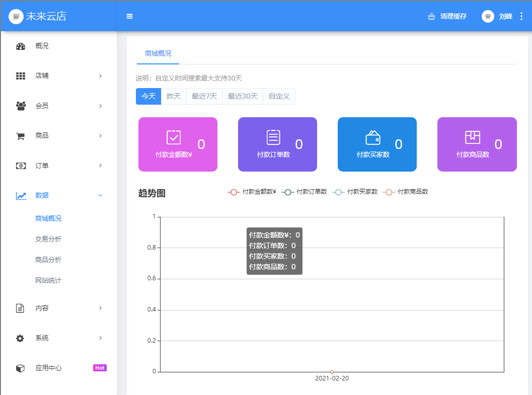This screenshot has height=395, width=532.
Task: Click the 会员 members group icon
Action: pyautogui.click(x=21, y=106)
